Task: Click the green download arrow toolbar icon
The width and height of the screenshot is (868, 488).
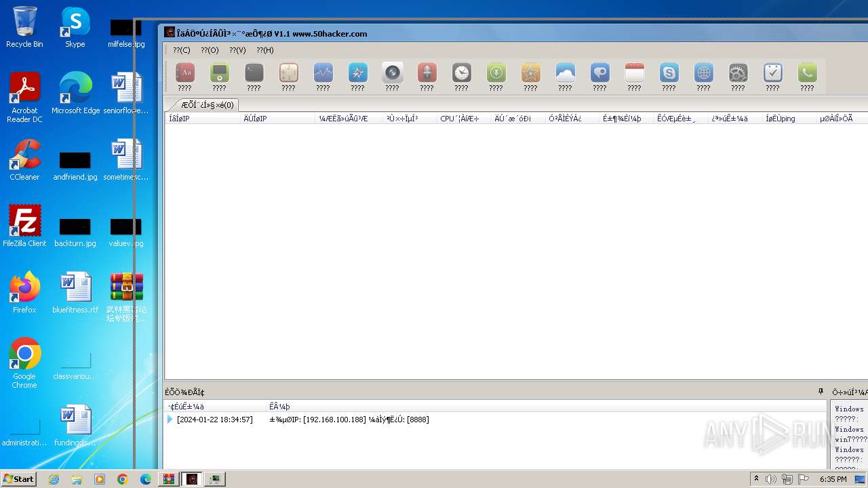Action: pyautogui.click(x=496, y=73)
